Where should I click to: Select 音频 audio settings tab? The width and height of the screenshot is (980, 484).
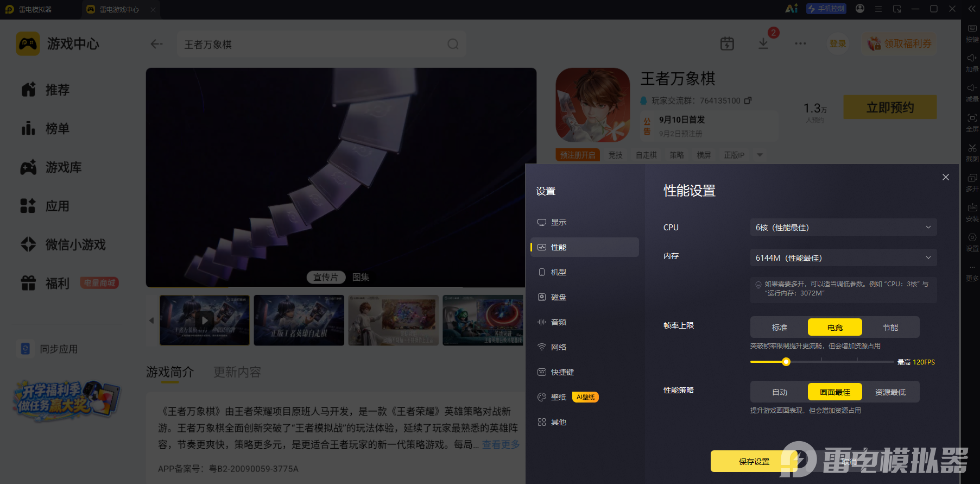pos(585,322)
